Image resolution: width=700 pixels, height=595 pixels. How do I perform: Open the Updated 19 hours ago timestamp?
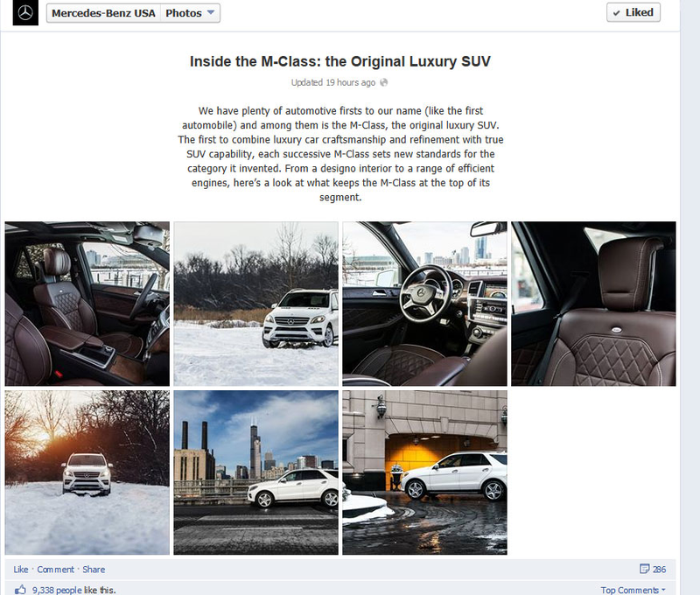click(333, 82)
